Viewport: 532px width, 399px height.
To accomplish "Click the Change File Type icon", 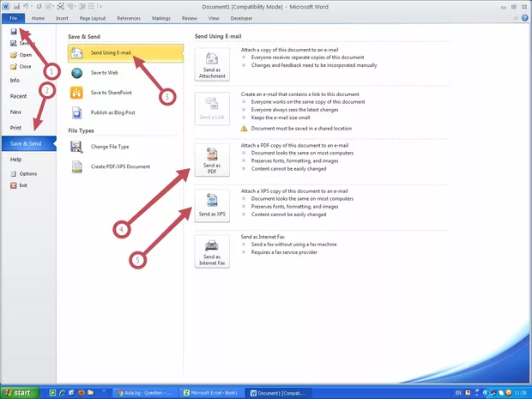I will click(x=76, y=147).
